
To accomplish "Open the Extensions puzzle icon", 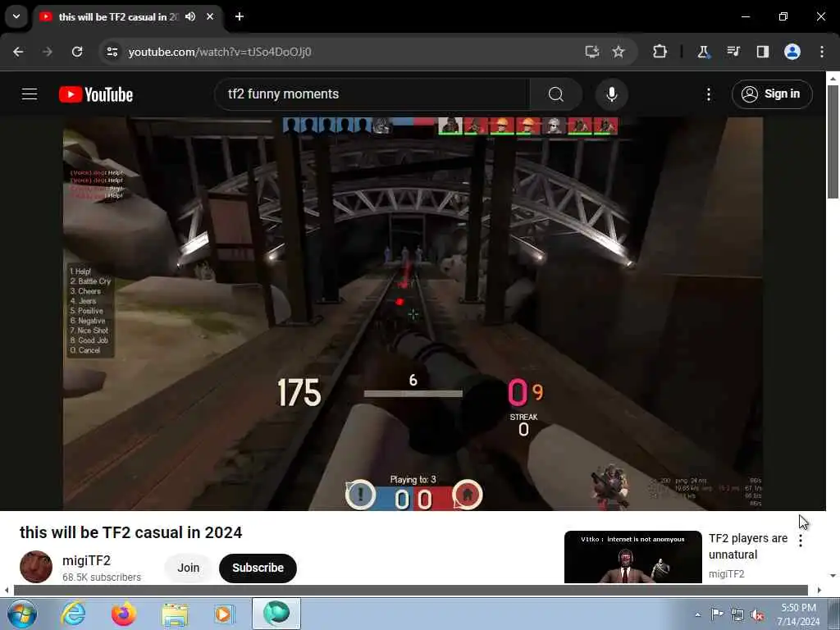I will [660, 52].
